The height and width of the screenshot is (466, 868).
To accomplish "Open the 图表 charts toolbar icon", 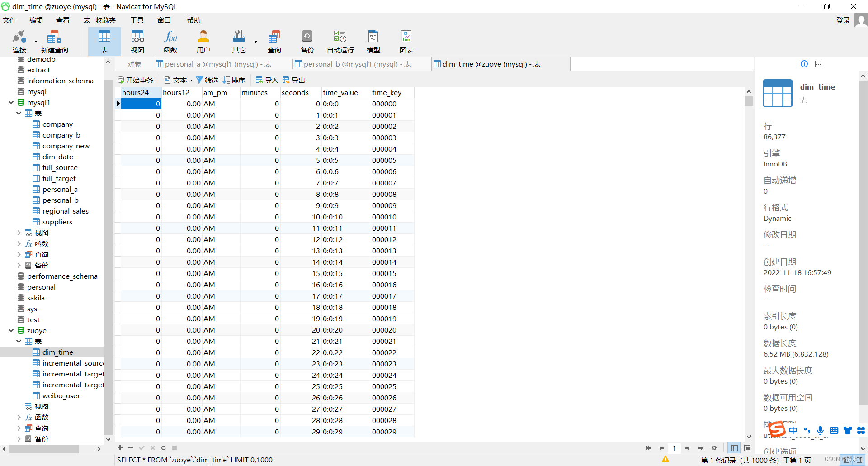I will (x=406, y=42).
